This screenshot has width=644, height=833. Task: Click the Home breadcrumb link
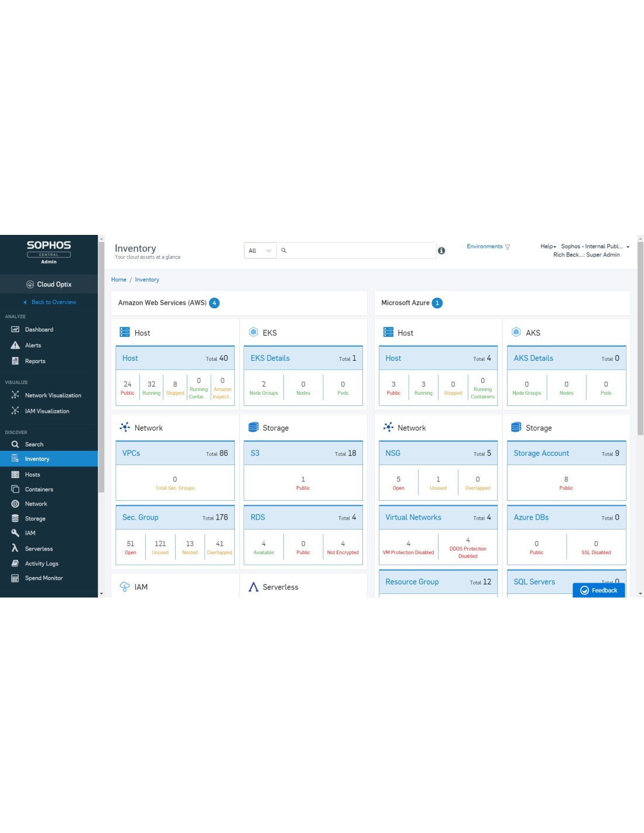119,279
